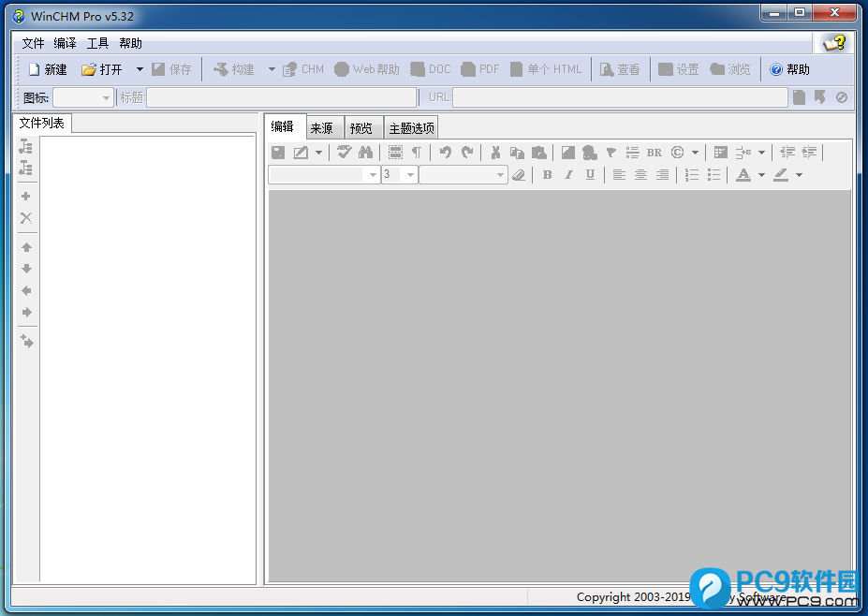
Task: Open the 工具 menu
Action: click(97, 43)
